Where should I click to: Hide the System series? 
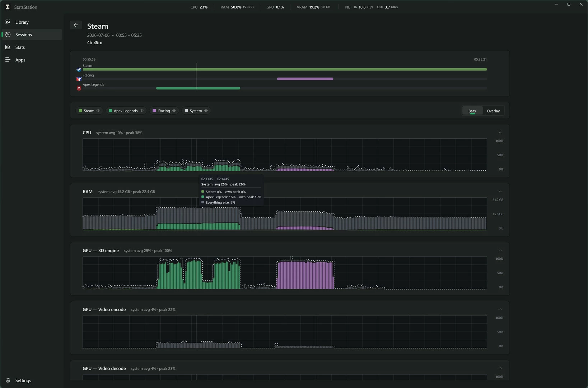point(206,111)
